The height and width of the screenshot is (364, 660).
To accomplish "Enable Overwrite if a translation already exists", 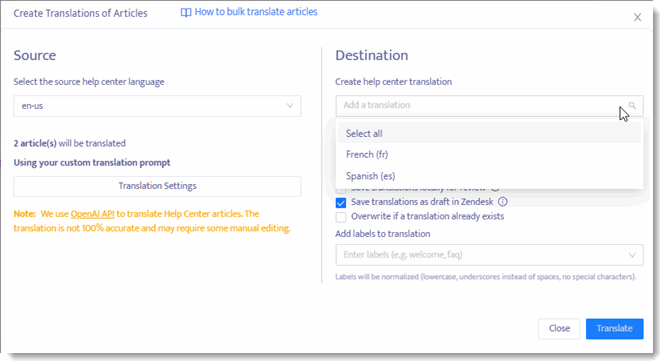I will pos(341,217).
